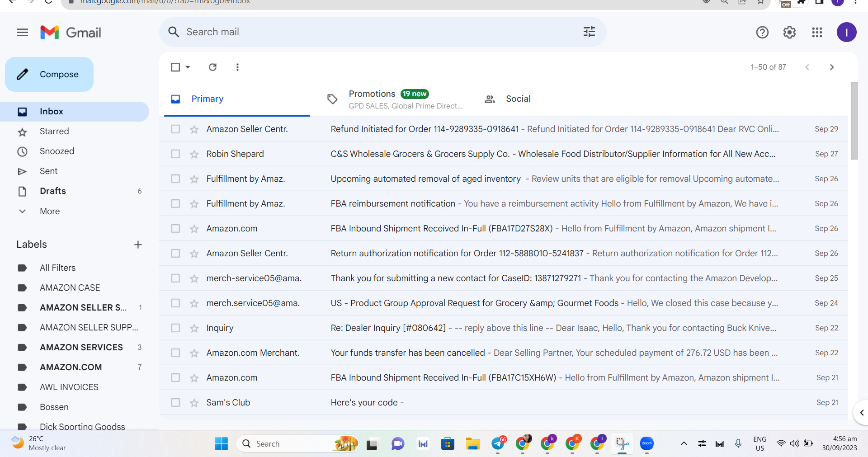Tick the Dealer Inquiry email checkbox
868x457 pixels.
coord(175,328)
